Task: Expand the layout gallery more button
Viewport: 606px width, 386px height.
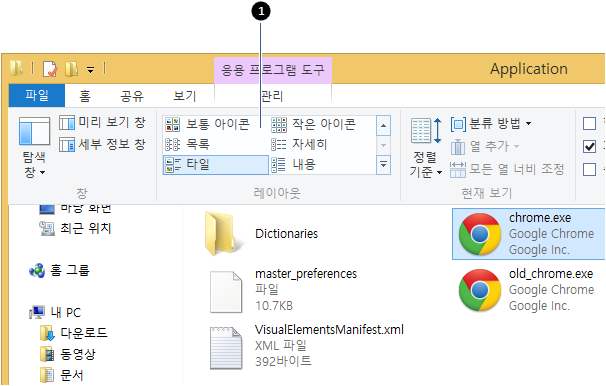Action: (x=383, y=165)
